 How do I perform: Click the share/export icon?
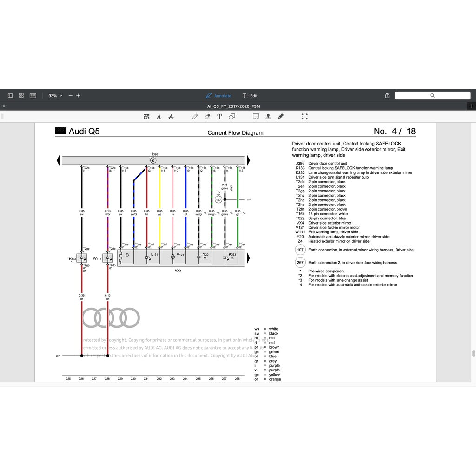387,95
